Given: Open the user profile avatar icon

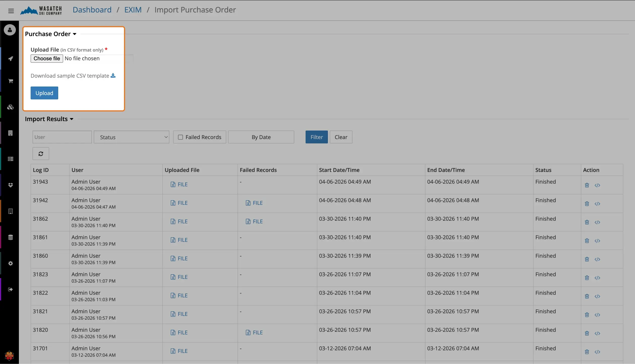Looking at the screenshot, I should pyautogui.click(x=10, y=30).
